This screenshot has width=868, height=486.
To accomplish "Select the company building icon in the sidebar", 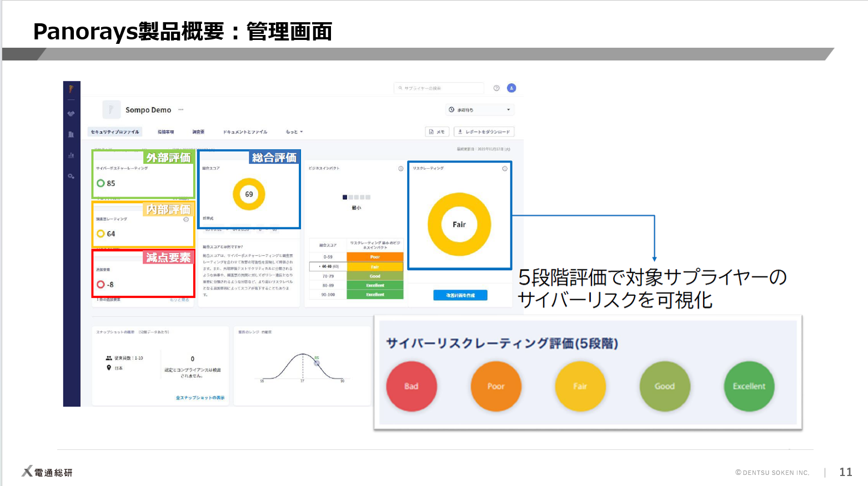I will click(71, 135).
